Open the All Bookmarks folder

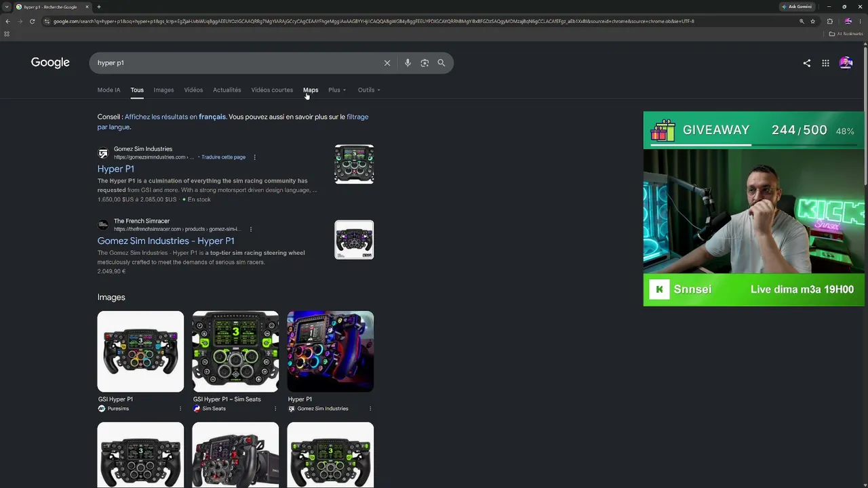pos(846,34)
